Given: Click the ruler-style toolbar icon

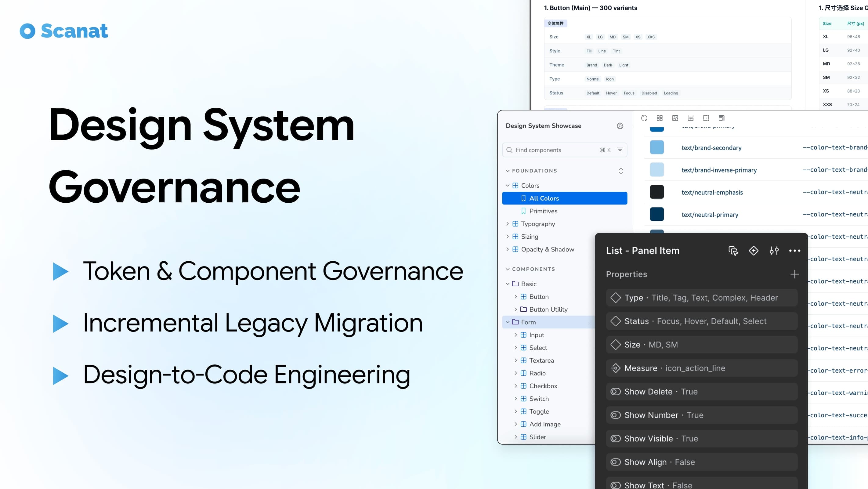Looking at the screenshot, I should [690, 118].
